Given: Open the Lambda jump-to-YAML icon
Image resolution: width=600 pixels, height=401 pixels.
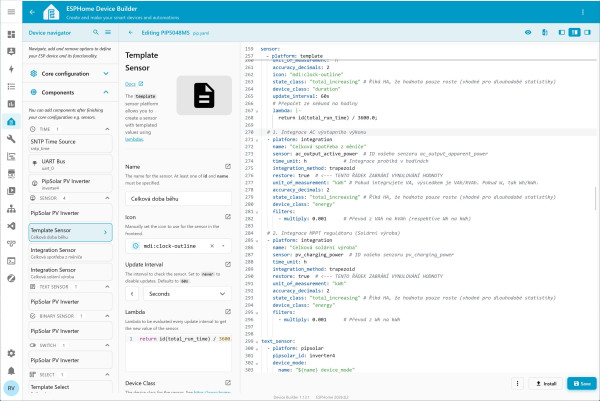Looking at the screenshot, I should point(228,311).
